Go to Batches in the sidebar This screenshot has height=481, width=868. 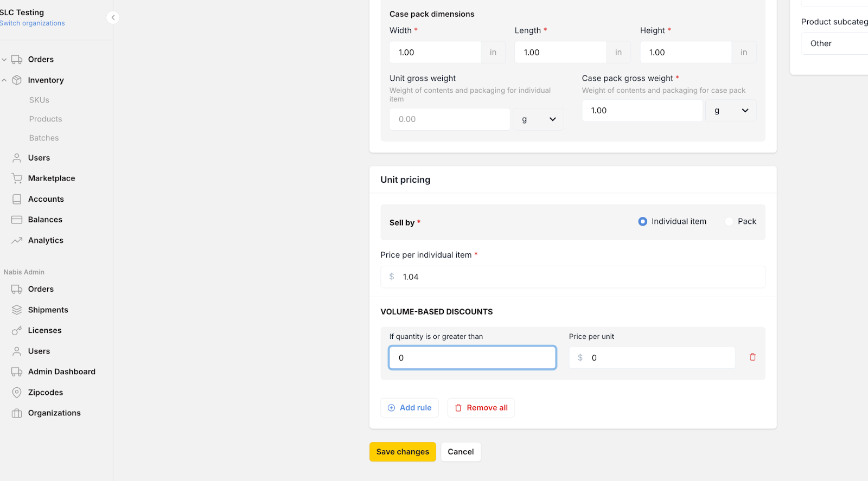44,138
